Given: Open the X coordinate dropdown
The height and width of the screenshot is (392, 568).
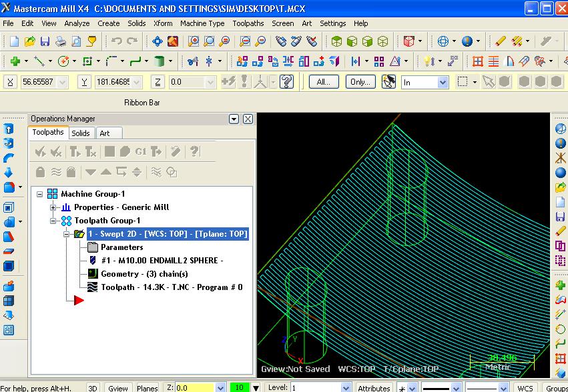Looking at the screenshot, I should [63, 83].
